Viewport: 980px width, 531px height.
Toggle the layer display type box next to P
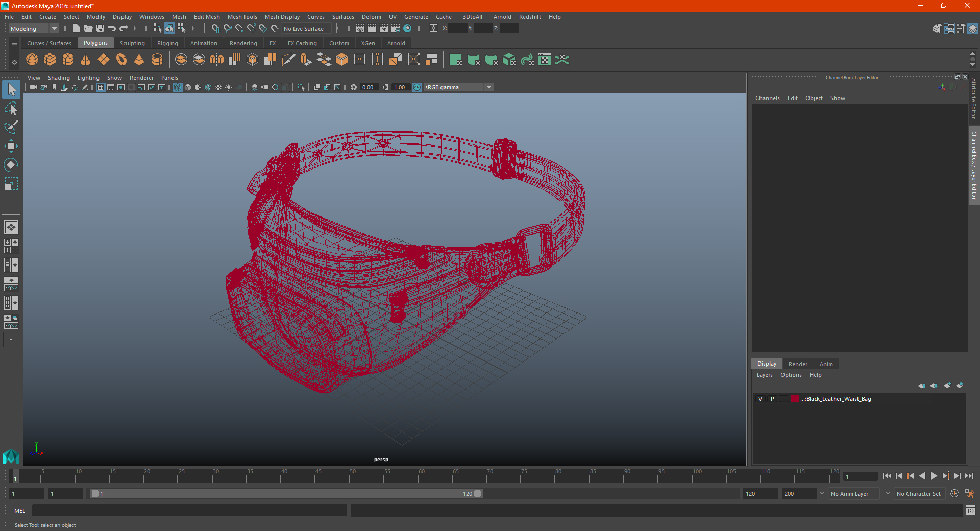click(784, 399)
